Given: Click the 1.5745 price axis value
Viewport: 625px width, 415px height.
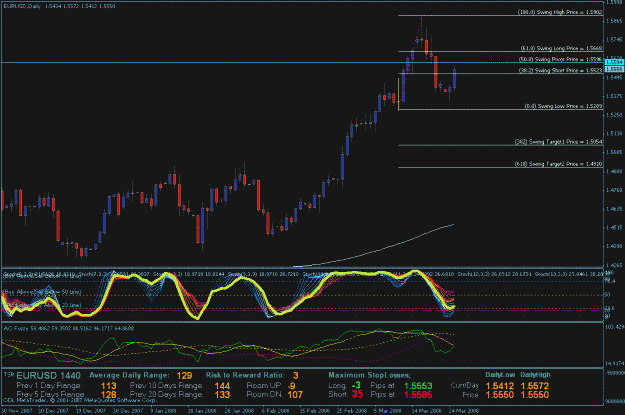Looking at the screenshot, I should (x=614, y=39).
